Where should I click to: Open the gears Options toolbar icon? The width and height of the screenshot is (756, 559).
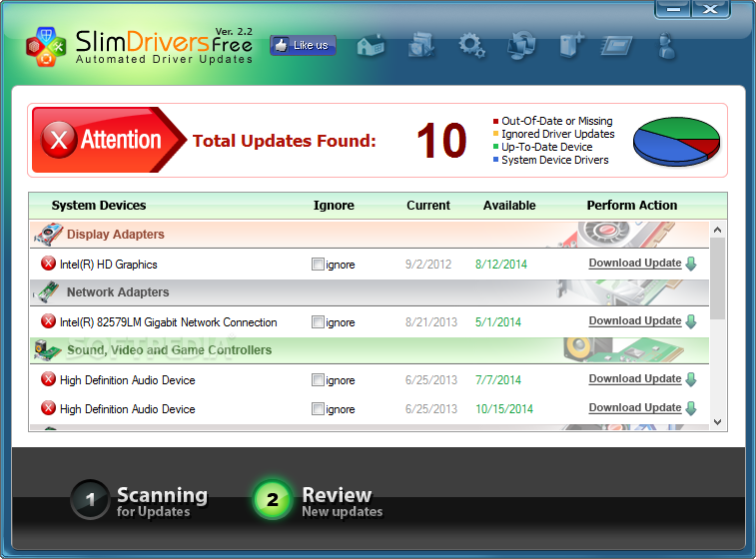coord(471,46)
